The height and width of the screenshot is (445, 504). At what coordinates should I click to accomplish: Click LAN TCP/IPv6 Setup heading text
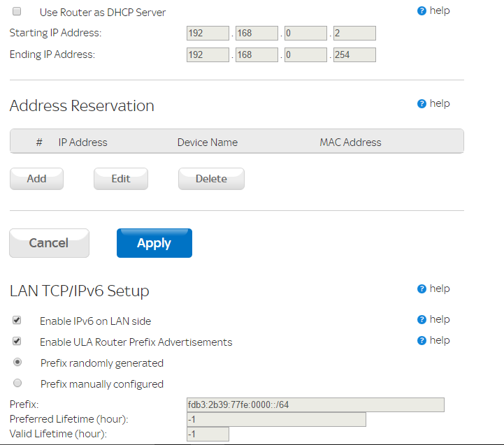80,291
